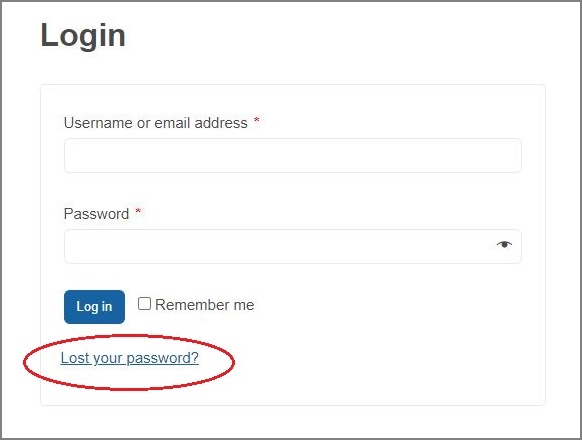582x440 pixels.
Task: Enable staying signed in via Remember me
Action: 144,304
